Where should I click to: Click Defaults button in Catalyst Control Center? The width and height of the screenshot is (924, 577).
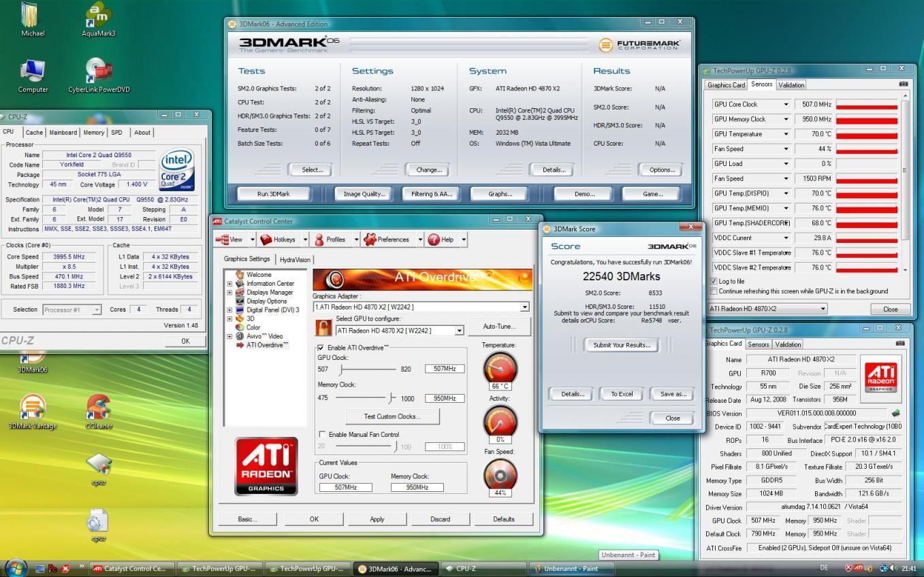pos(503,519)
